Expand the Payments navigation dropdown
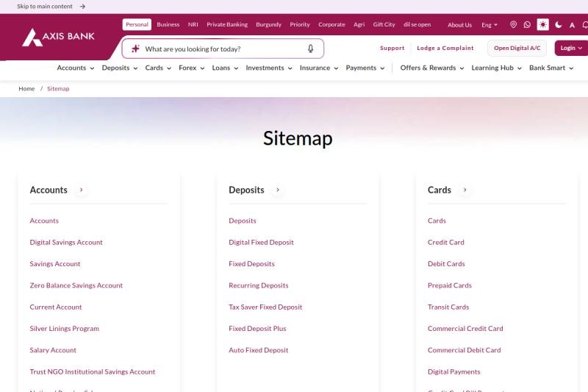 click(365, 68)
